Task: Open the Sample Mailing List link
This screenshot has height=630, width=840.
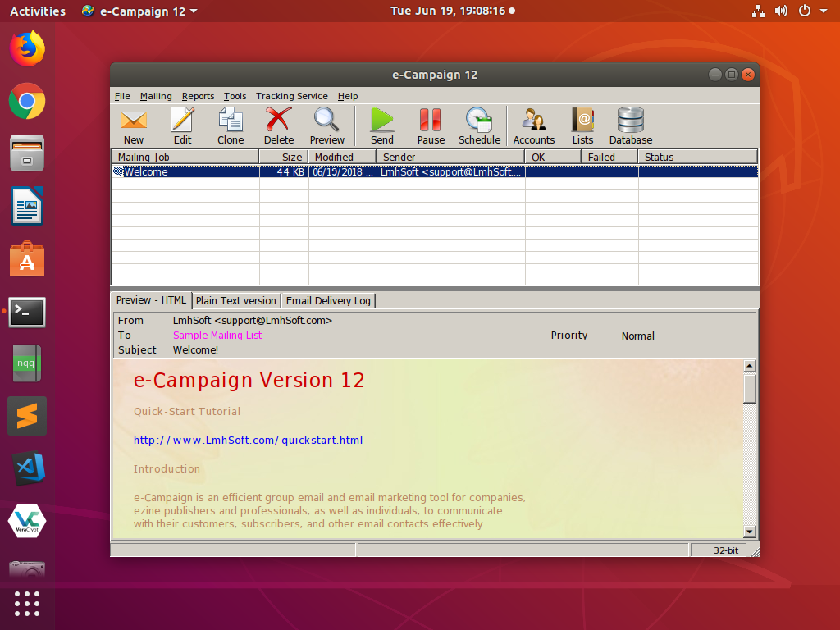Action: 217,336
